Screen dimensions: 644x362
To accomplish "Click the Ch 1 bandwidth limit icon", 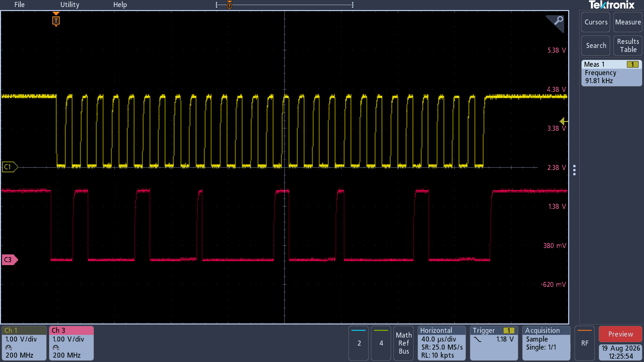I will pos(9,348).
